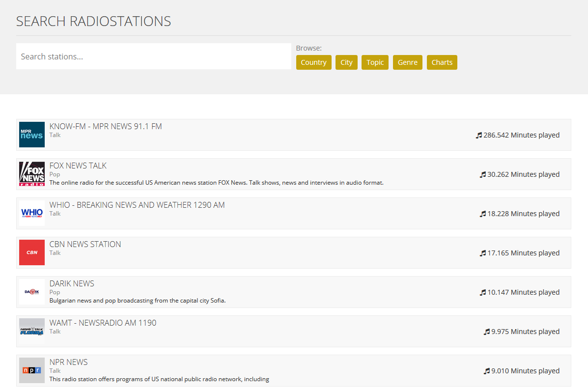Click music note icon beside 9.975 Minutes

point(487,332)
